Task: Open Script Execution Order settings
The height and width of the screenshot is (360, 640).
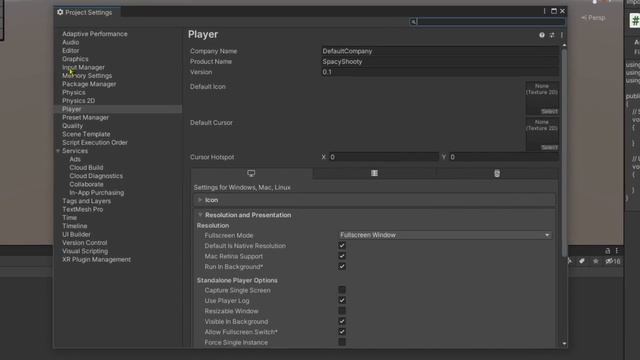Action: click(x=95, y=142)
